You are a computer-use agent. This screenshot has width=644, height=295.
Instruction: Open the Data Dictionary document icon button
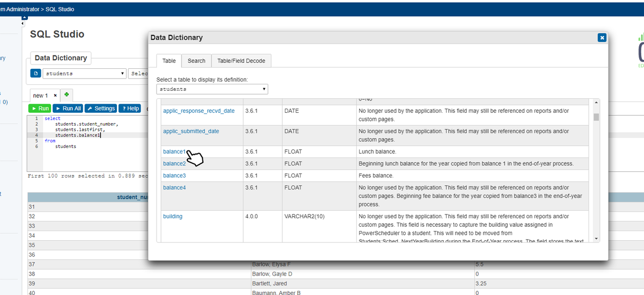35,73
